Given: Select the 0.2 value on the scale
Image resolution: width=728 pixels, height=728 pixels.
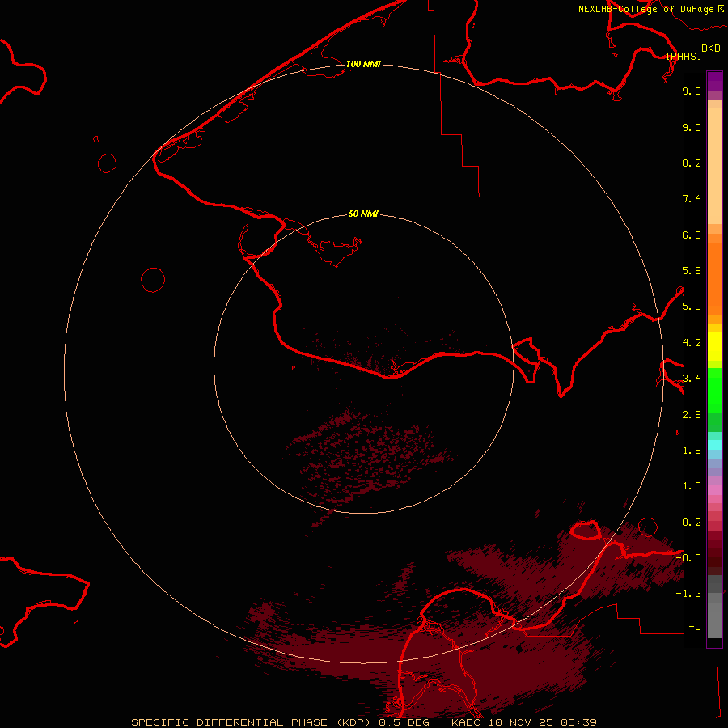Looking at the screenshot, I should (x=692, y=523).
